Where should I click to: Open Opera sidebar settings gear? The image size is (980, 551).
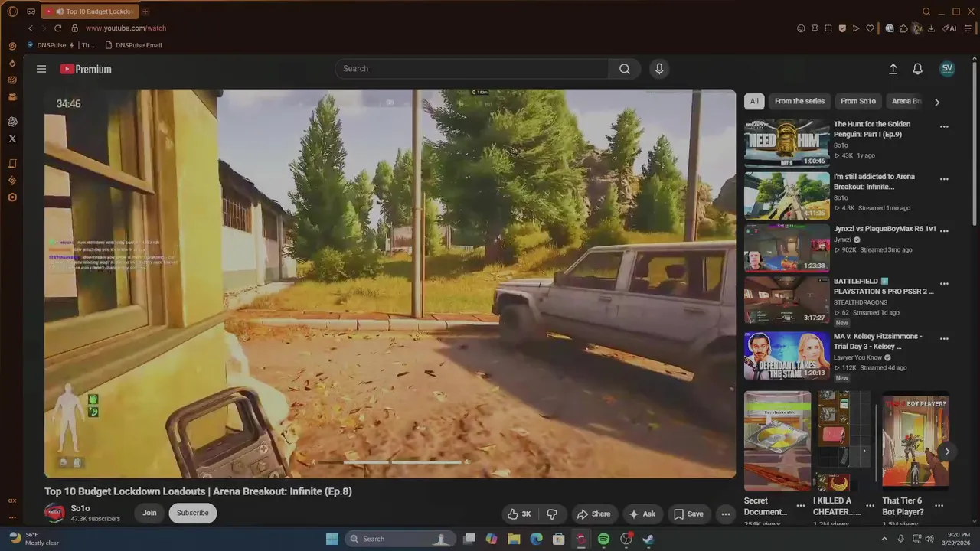pyautogui.click(x=12, y=197)
